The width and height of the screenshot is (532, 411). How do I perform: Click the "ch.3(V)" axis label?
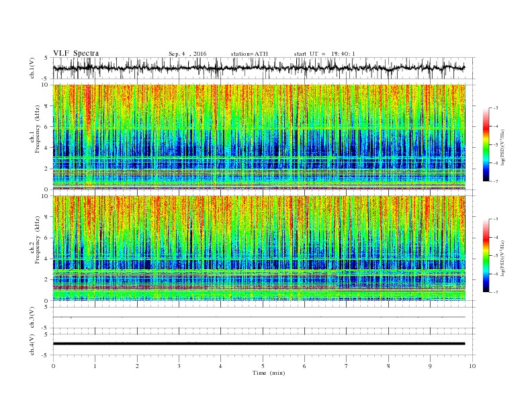tap(32, 317)
